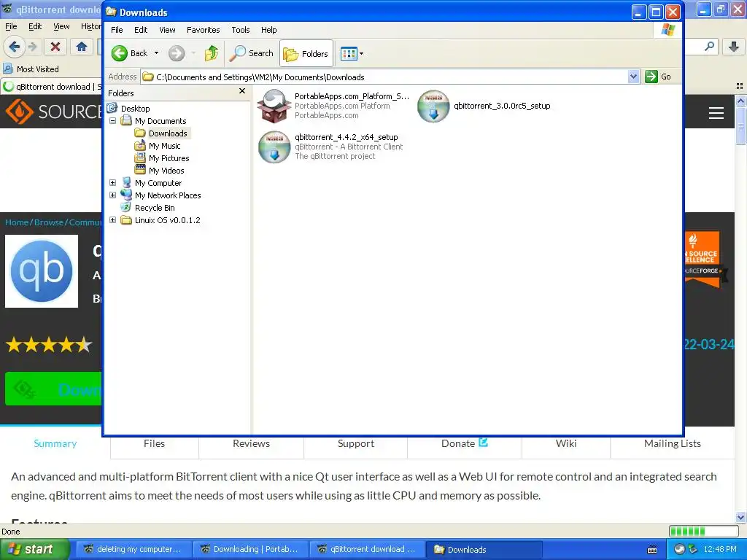Select My Documents in the folder tree
The width and height of the screenshot is (747, 560).
click(x=160, y=121)
